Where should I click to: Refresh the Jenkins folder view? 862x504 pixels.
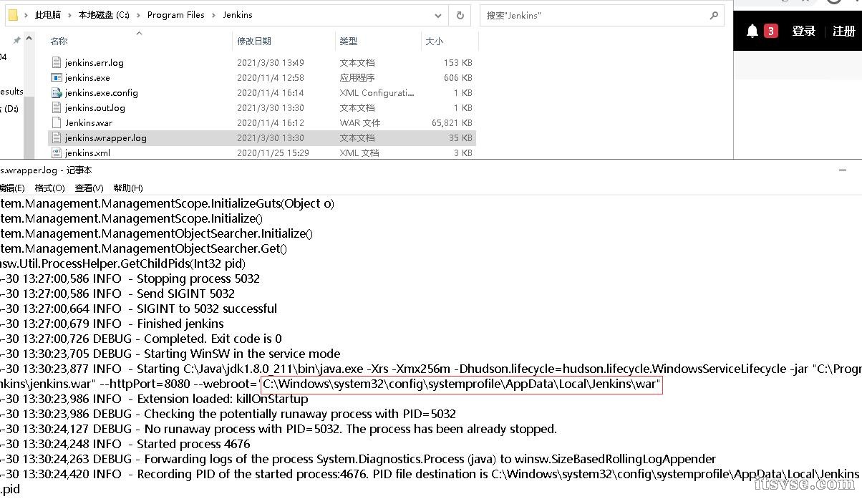[460, 15]
